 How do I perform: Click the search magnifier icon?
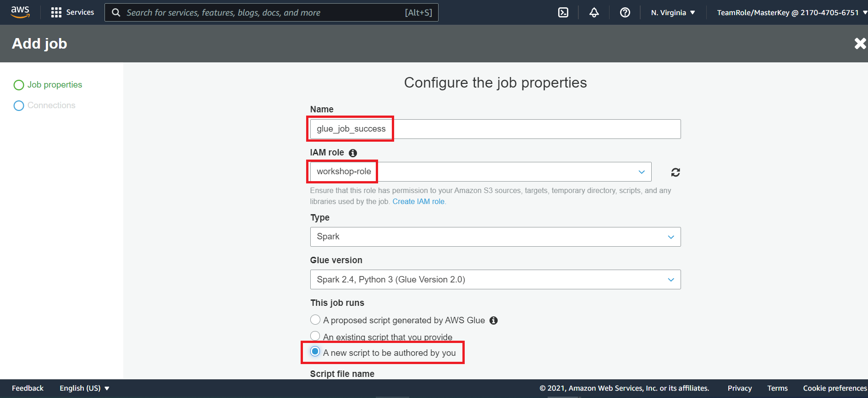click(x=116, y=12)
